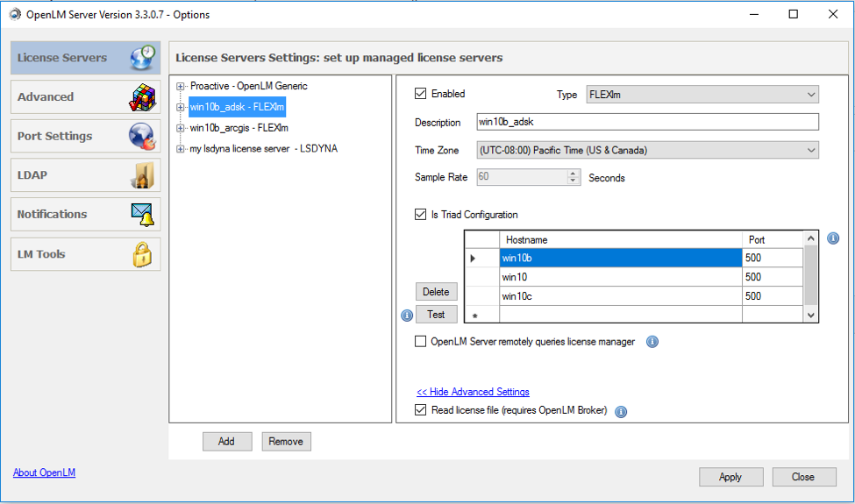Image resolution: width=855 pixels, height=504 pixels.
Task: Click the Advanced Rubik's cube icon
Action: (x=142, y=97)
